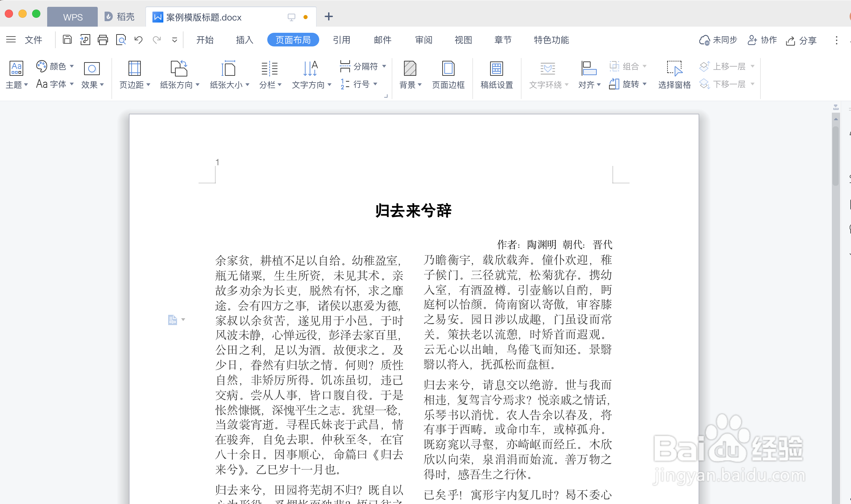The width and height of the screenshot is (851, 504).
Task: Expand the 分栏 dropdown arrow
Action: coord(280,85)
